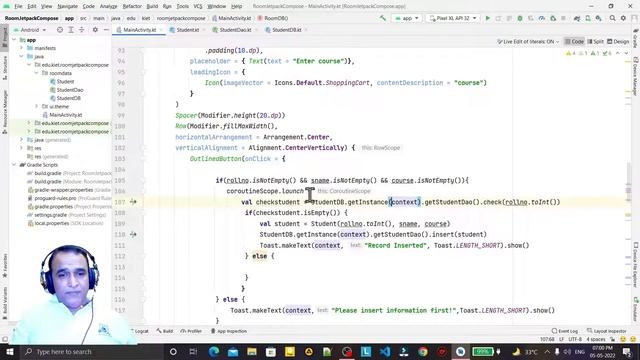Open the Build tool window

pyautogui.click(x=165, y=331)
